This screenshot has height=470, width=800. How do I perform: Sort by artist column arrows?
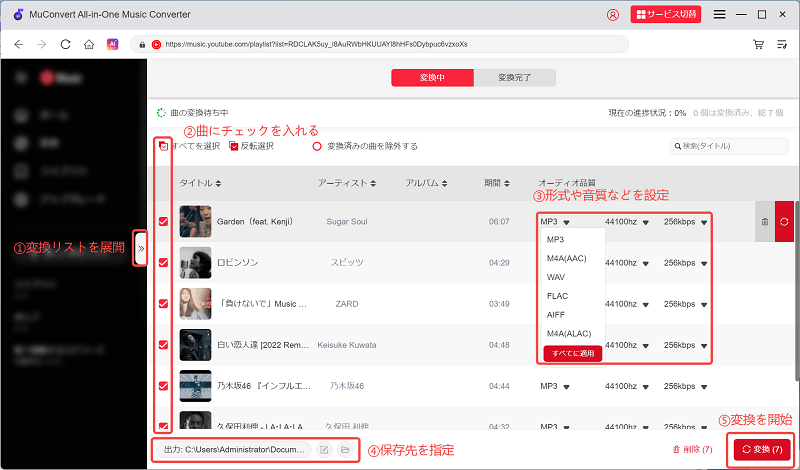[373, 183]
